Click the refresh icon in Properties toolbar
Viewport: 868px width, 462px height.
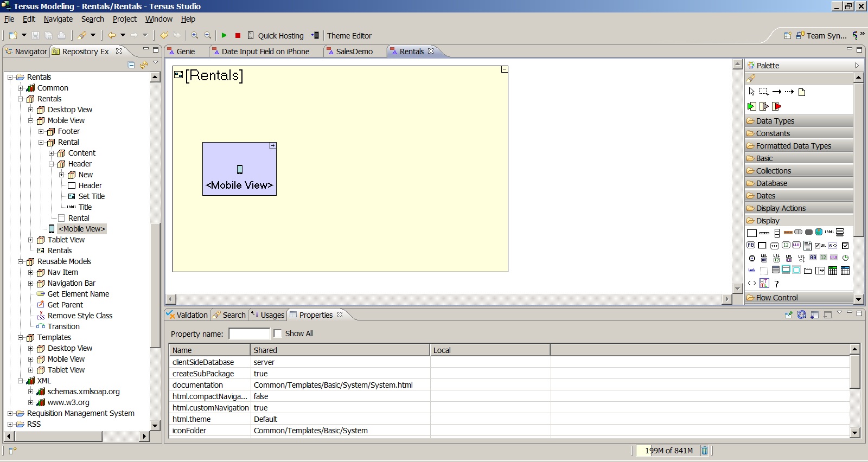801,315
